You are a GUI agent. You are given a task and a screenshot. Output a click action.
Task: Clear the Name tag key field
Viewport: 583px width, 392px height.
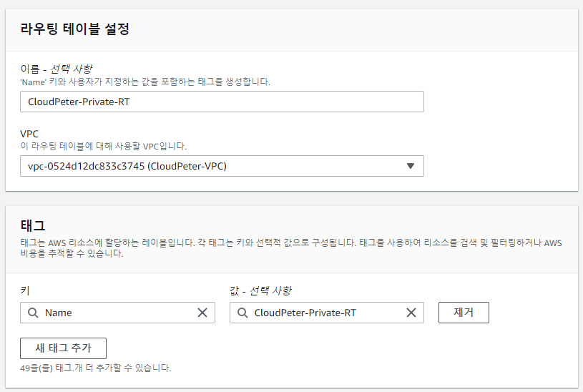pos(202,313)
